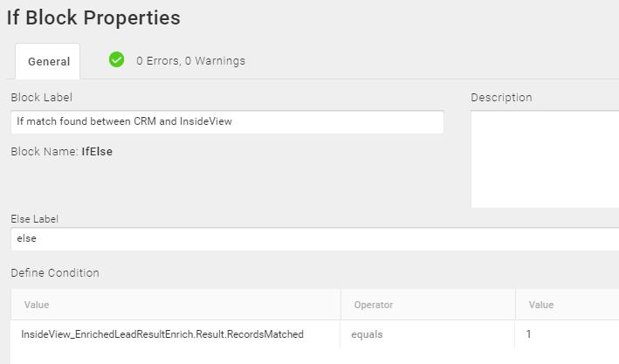The width and height of the screenshot is (619, 364).
Task: Click the Description caption
Action: [501, 98]
